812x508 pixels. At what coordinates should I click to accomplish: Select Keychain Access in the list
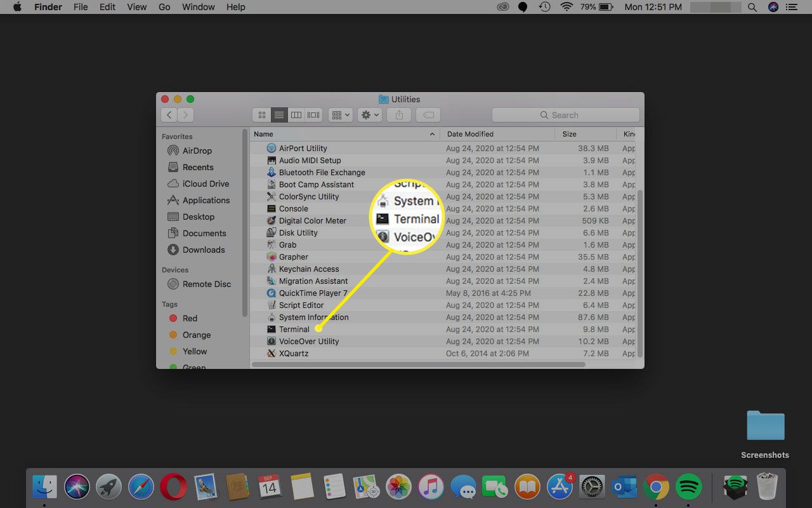coord(443,269)
